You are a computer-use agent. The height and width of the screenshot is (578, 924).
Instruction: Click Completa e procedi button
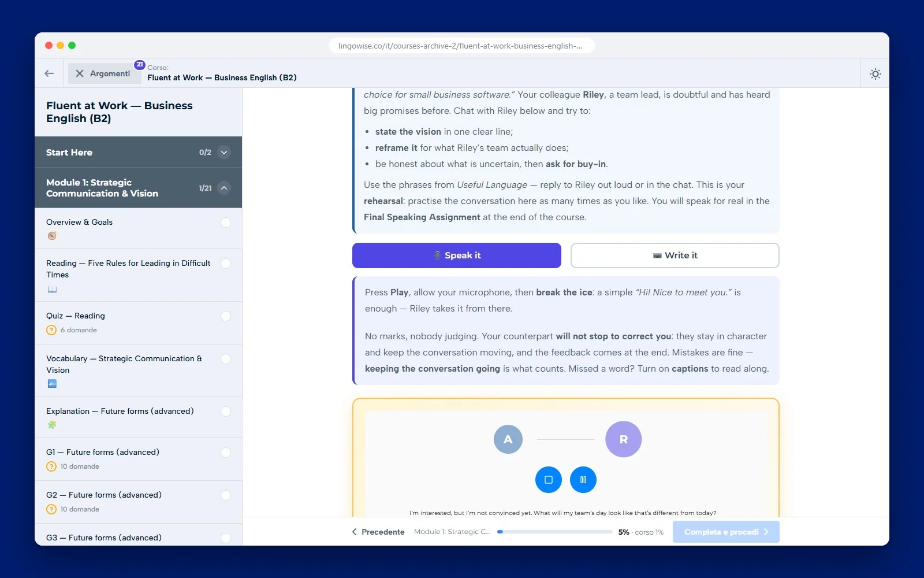[x=726, y=532]
